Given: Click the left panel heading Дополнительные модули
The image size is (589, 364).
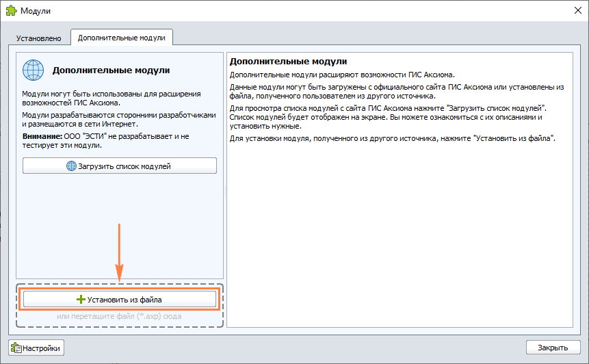Looking at the screenshot, I should [x=111, y=70].
